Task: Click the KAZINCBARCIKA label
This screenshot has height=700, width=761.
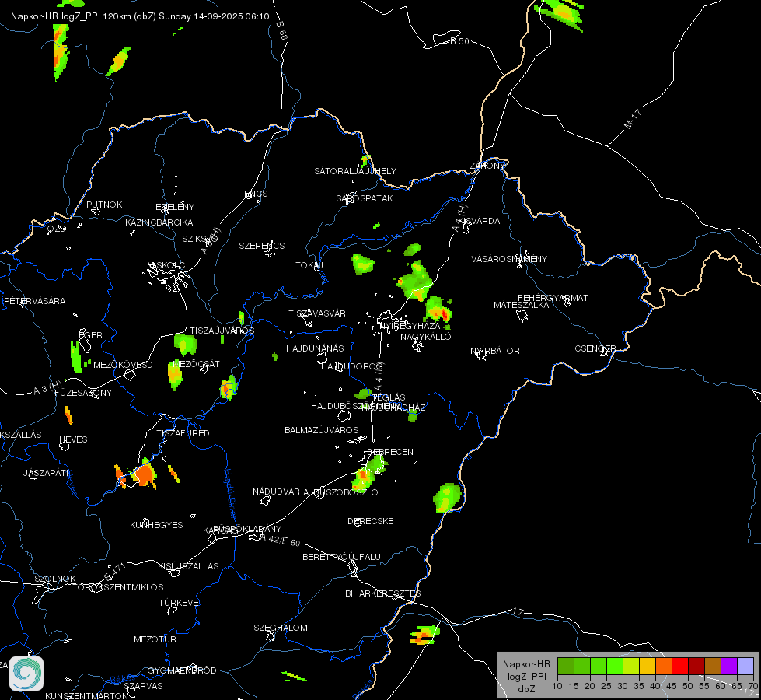Action: pyautogui.click(x=159, y=222)
